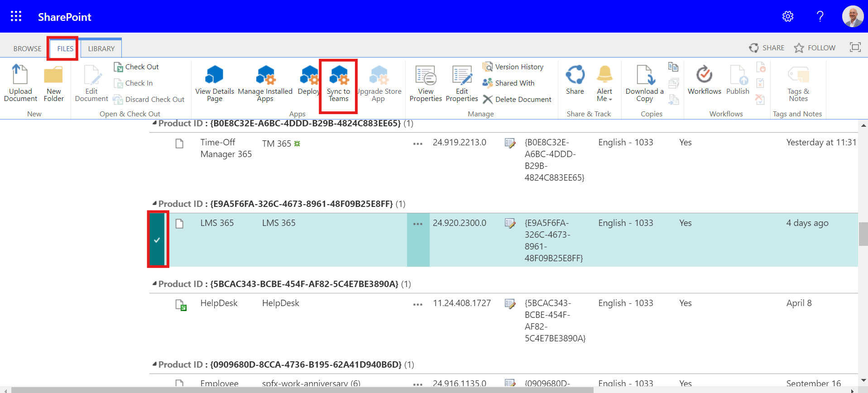Click Delete Document
868x393 pixels.
(x=517, y=100)
